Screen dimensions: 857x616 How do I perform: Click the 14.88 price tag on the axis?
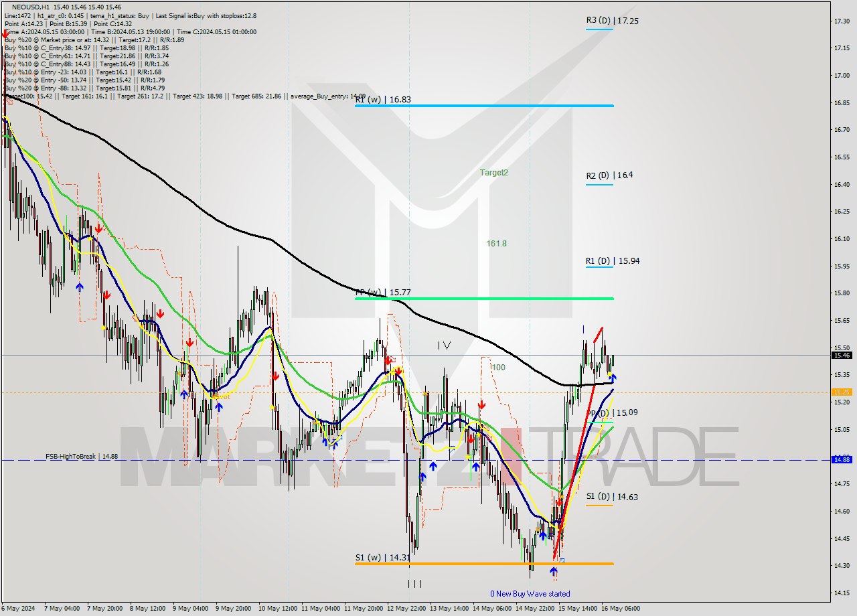842,459
